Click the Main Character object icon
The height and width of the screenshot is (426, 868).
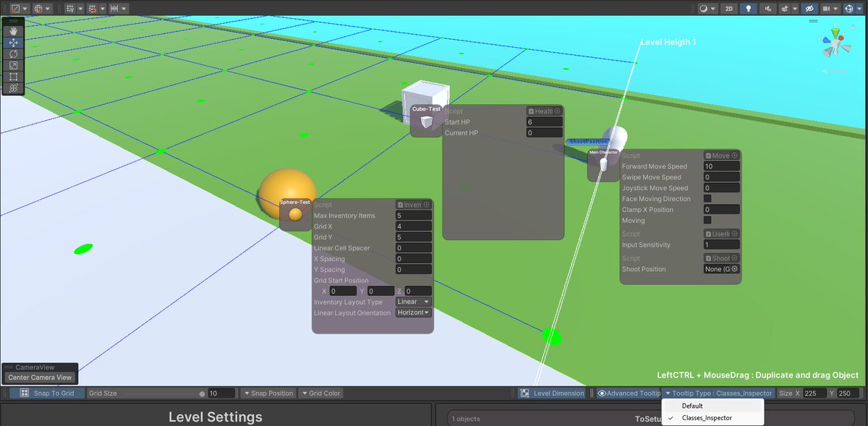point(603,164)
